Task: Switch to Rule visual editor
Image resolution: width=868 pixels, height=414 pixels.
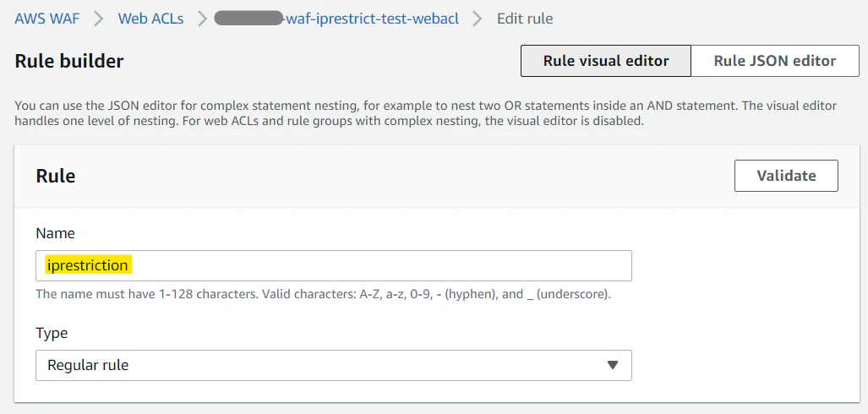Action: 606,61
